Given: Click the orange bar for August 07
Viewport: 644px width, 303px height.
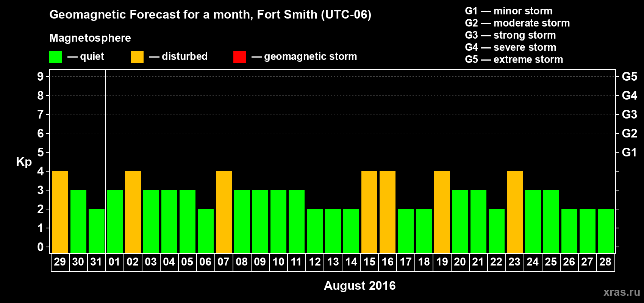Looking at the screenshot, I should (x=224, y=212).
